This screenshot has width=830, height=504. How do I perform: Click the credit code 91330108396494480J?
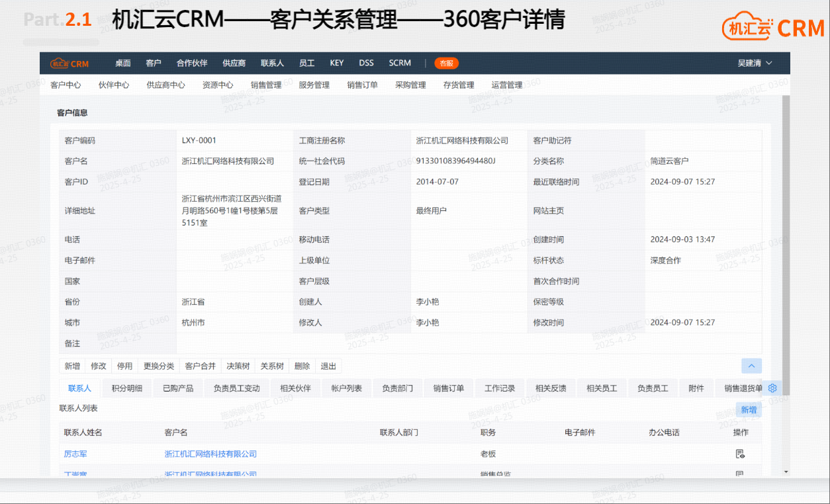tap(456, 161)
